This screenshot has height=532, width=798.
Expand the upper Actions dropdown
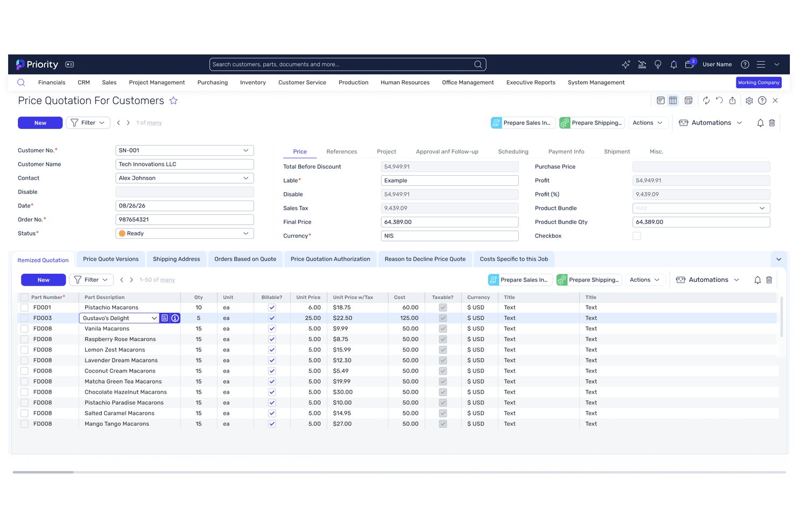tap(648, 123)
